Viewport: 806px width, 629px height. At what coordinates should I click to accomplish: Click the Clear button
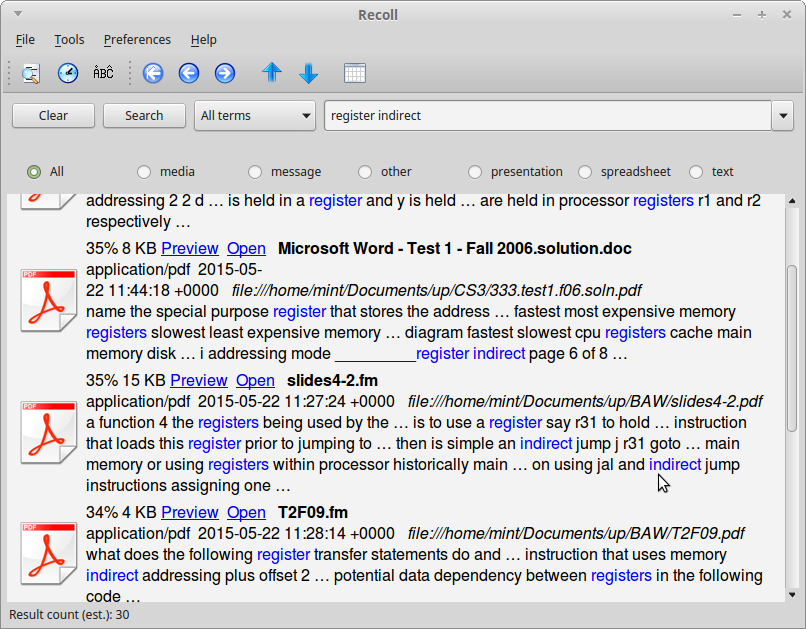pos(53,116)
